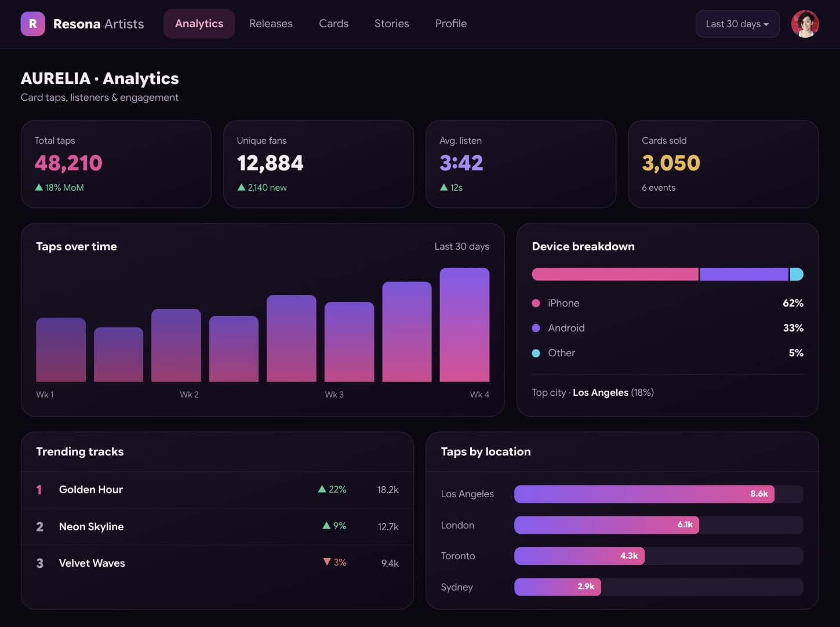Click the up arrow beside Neon Skyline 9%
The height and width of the screenshot is (627, 840).
click(326, 526)
